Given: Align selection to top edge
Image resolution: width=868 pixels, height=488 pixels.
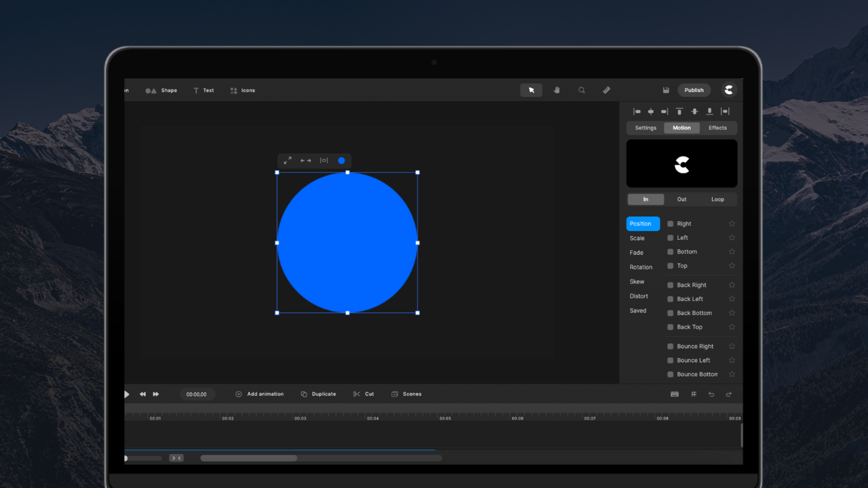Looking at the screenshot, I should click(679, 112).
